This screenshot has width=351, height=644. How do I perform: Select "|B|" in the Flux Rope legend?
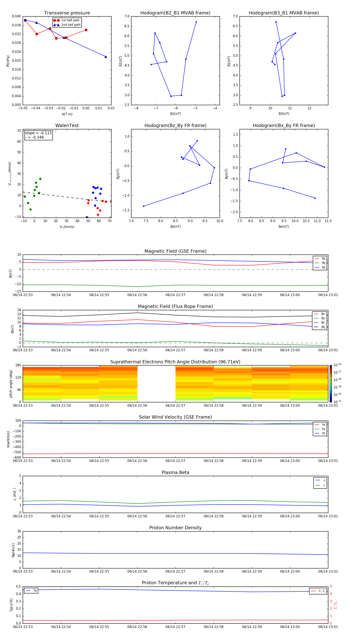click(320, 327)
